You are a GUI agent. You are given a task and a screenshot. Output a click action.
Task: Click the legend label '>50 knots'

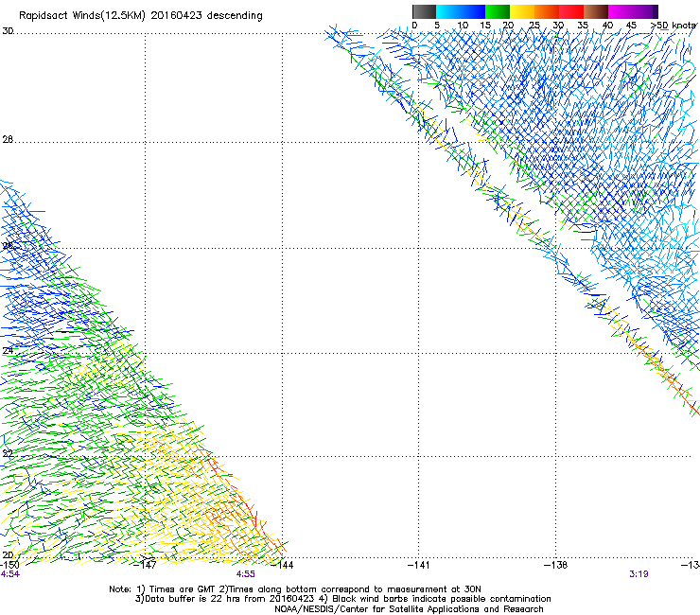[674, 26]
